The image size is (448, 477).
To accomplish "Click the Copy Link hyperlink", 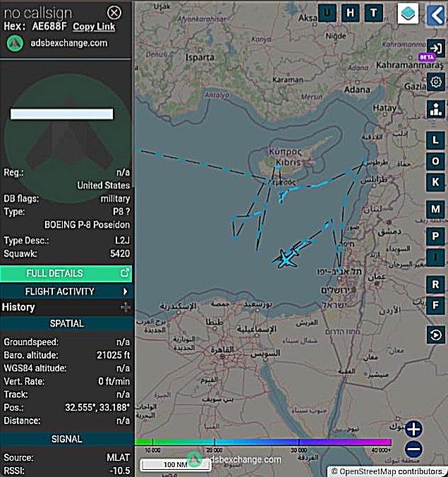I will (94, 27).
